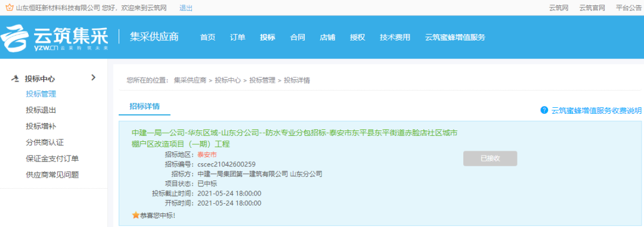Select 投标管理 in the sidebar
Viewport: 644px width, 227px height.
pyautogui.click(x=41, y=94)
